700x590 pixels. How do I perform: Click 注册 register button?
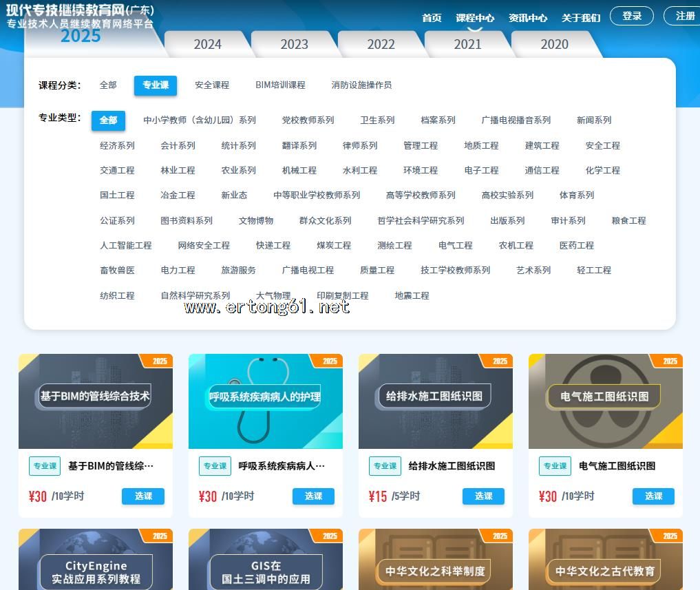pos(684,16)
